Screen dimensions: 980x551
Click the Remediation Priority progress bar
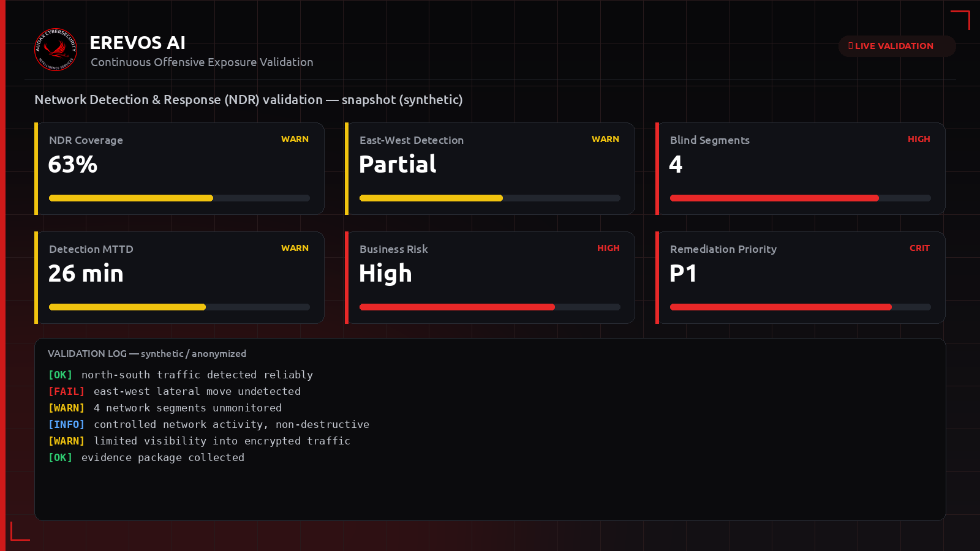pyautogui.click(x=801, y=307)
